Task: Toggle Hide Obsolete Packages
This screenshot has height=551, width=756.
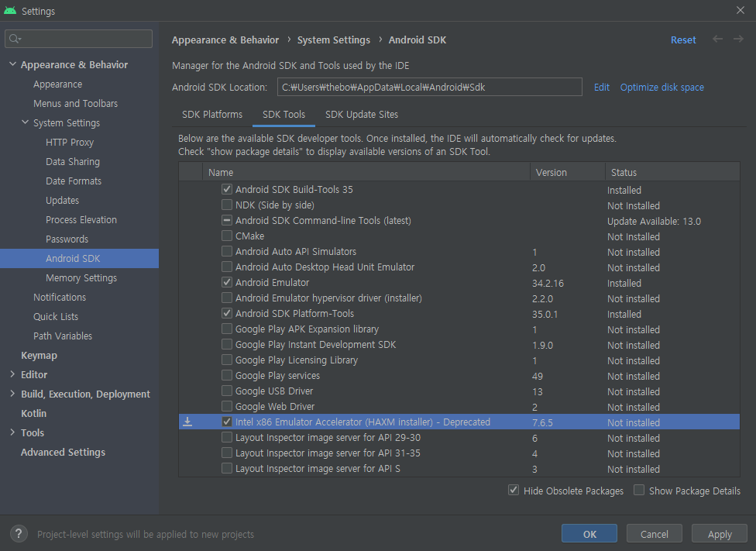Action: pos(514,491)
